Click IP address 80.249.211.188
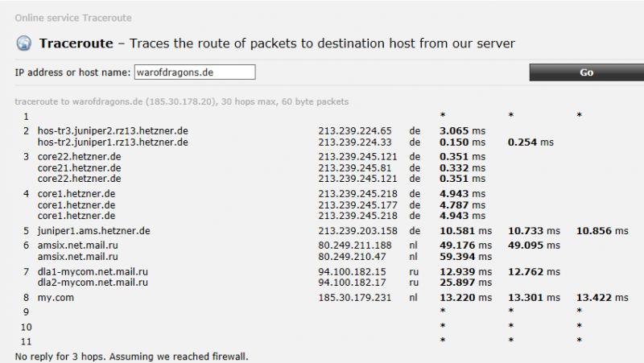This screenshot has width=644, height=363. [355, 245]
